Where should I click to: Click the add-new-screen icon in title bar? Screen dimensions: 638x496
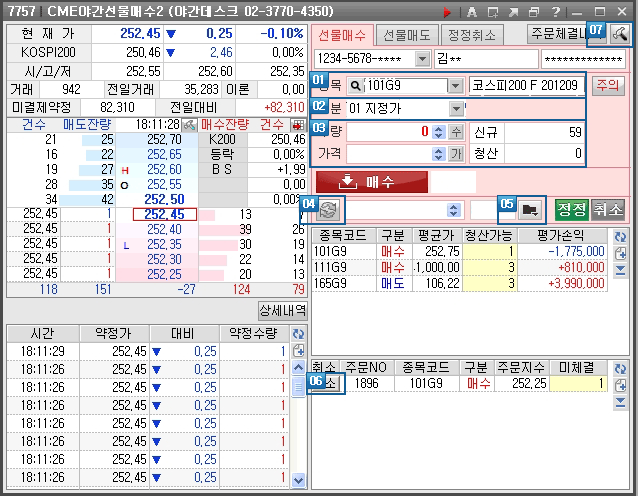(493, 12)
